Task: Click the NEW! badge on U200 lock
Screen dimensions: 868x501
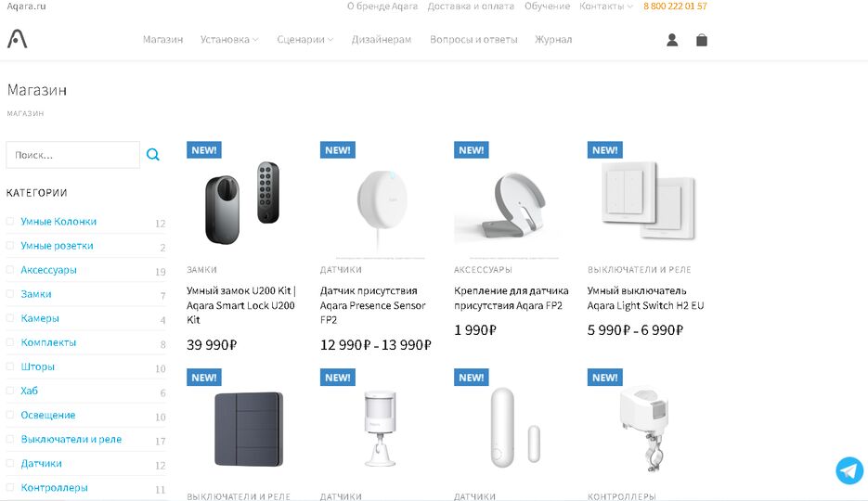Action: pos(204,150)
